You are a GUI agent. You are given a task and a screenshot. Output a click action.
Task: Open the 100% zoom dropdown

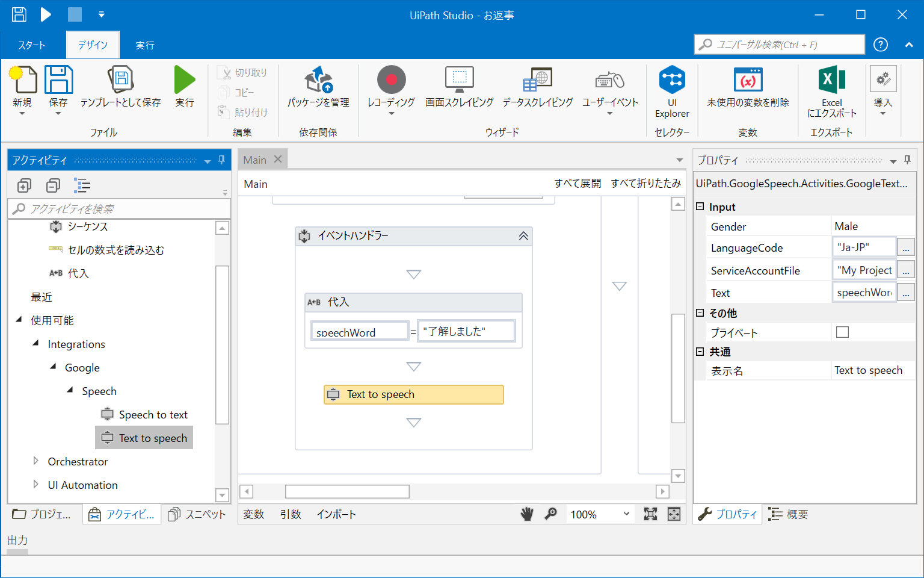600,514
